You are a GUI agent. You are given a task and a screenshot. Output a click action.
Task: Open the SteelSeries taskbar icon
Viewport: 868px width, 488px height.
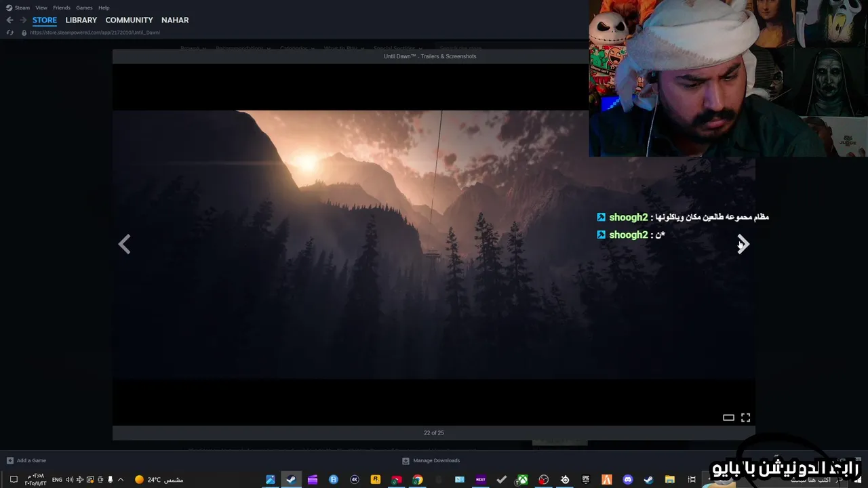tap(565, 479)
